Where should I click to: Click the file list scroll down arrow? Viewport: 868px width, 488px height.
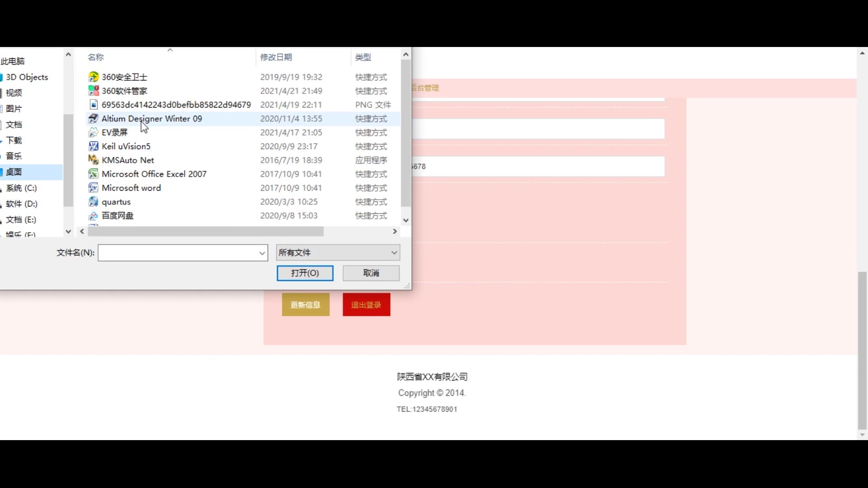(406, 221)
